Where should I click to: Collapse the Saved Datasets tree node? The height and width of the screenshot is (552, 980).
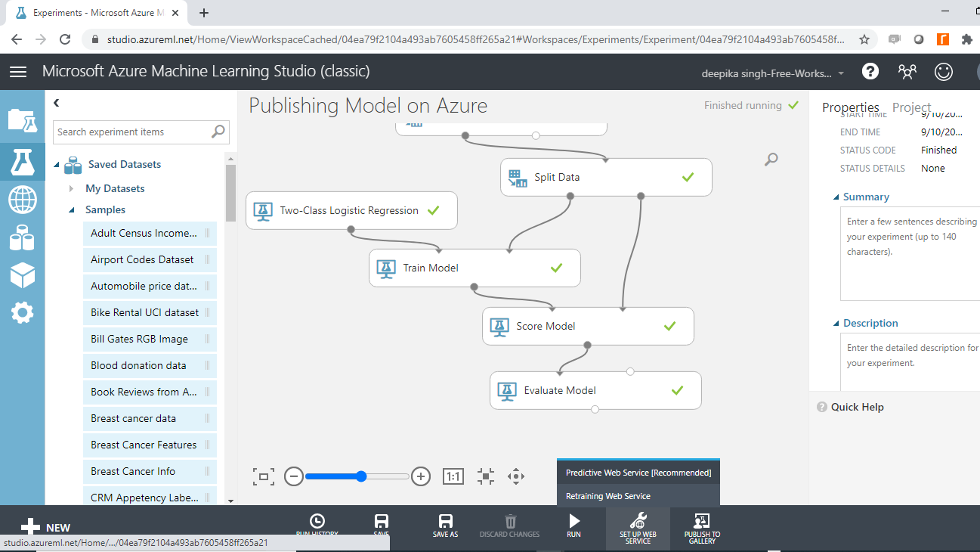[x=57, y=165]
